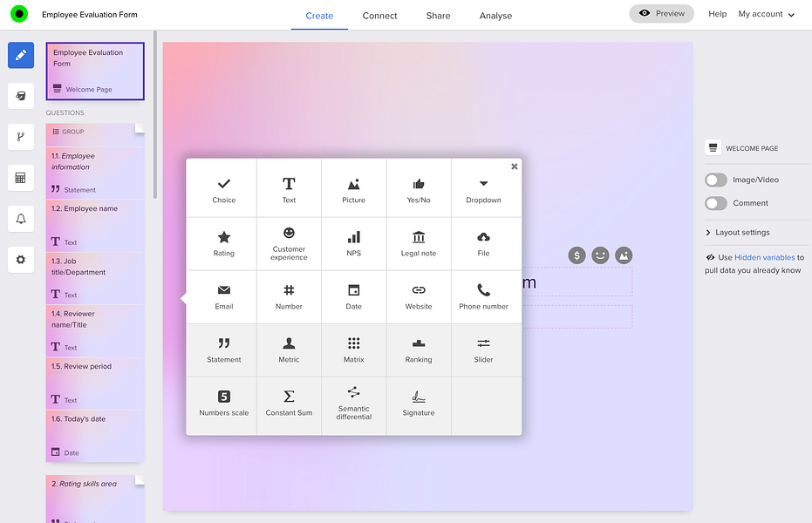This screenshot has width=812, height=523.
Task: Open question 1.2 Employee name
Action: coord(95,226)
